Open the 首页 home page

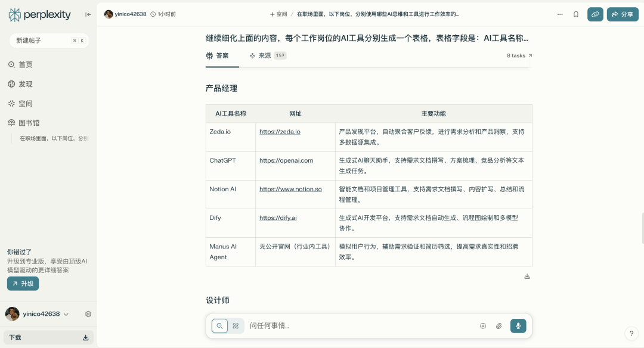(20, 64)
